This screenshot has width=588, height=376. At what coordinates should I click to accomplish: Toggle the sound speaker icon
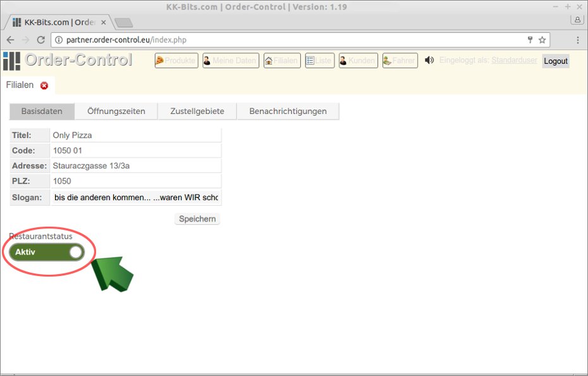[429, 60]
